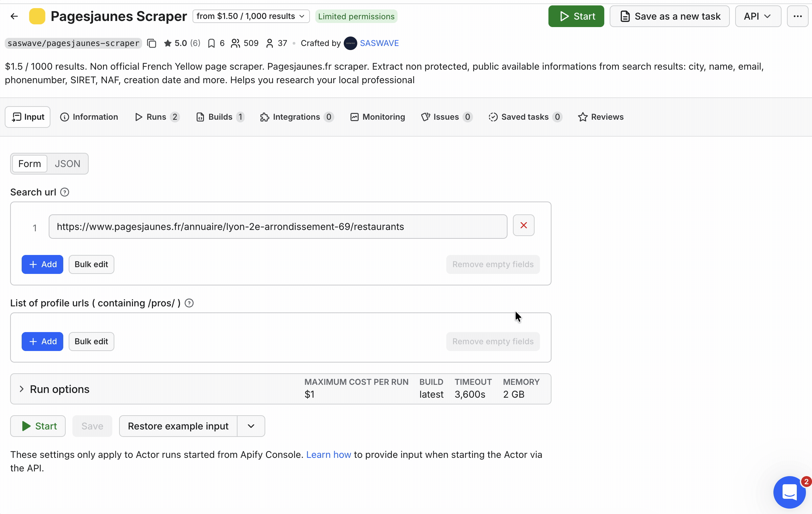The width and height of the screenshot is (812, 514).
Task: Open the Restore example input dropdown arrow
Action: click(x=251, y=426)
